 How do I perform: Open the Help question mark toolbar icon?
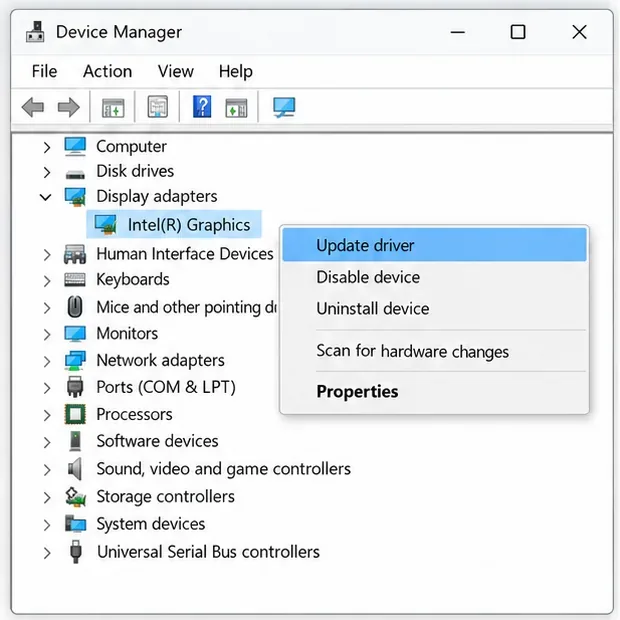tap(202, 106)
